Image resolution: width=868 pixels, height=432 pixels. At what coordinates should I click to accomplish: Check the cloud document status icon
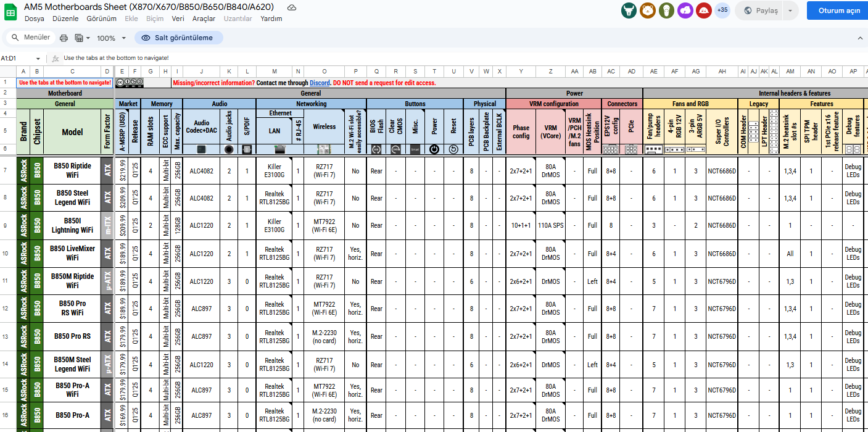click(292, 7)
